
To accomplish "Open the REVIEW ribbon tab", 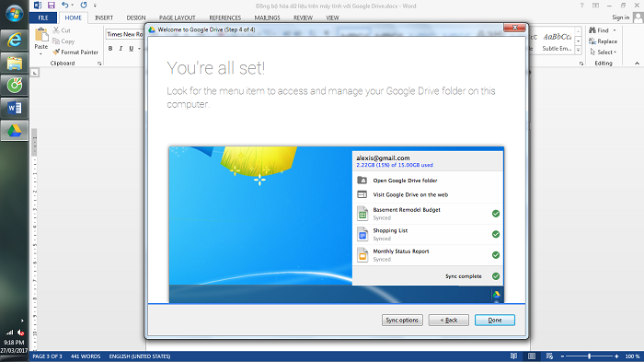I will [303, 18].
